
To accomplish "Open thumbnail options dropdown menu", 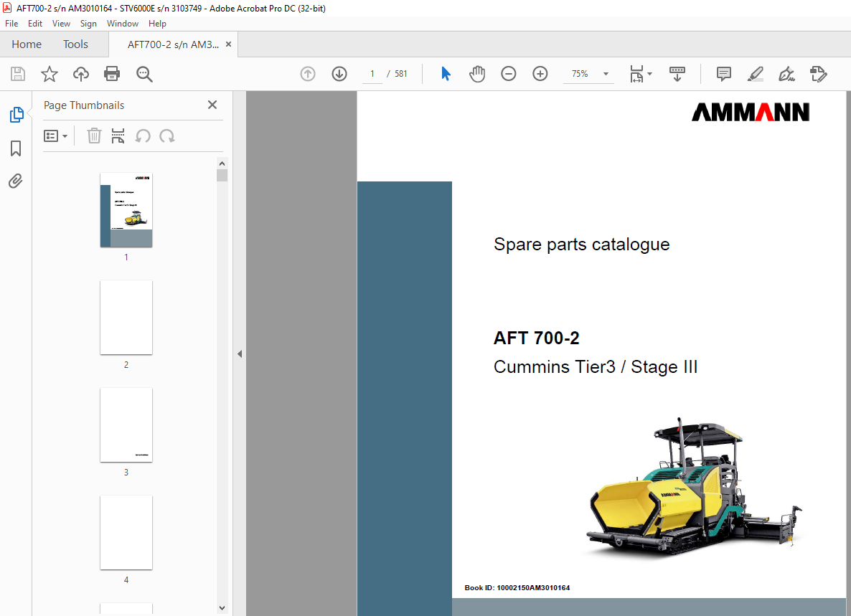I will coord(55,136).
